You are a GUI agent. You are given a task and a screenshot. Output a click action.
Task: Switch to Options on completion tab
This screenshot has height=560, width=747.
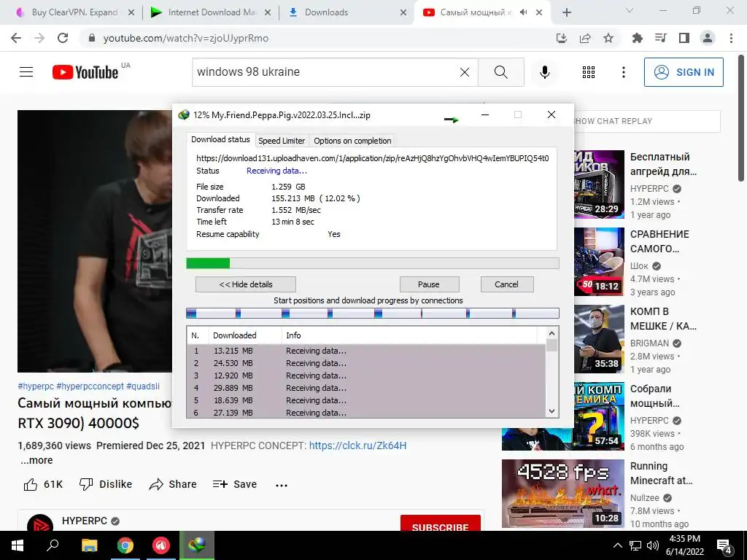pos(352,141)
